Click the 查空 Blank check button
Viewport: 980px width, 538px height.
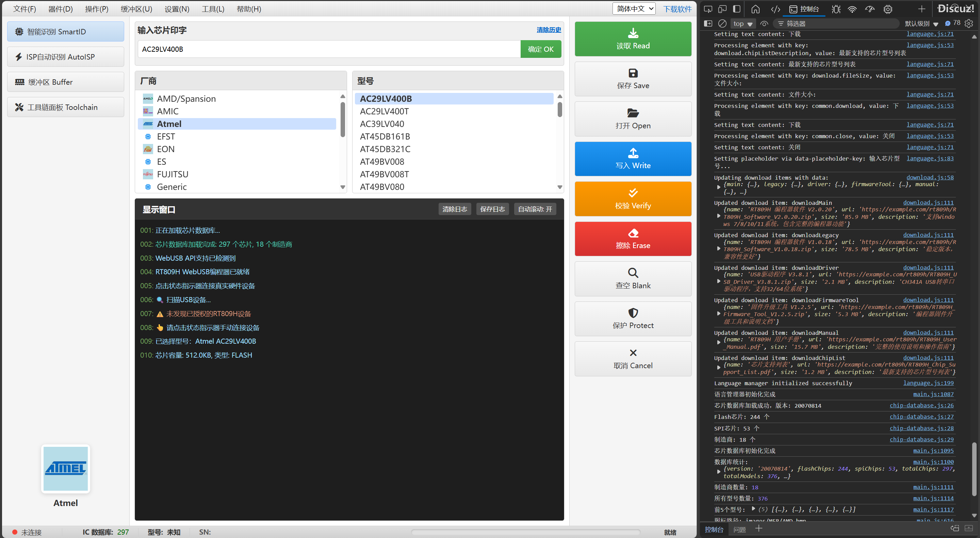click(x=633, y=278)
